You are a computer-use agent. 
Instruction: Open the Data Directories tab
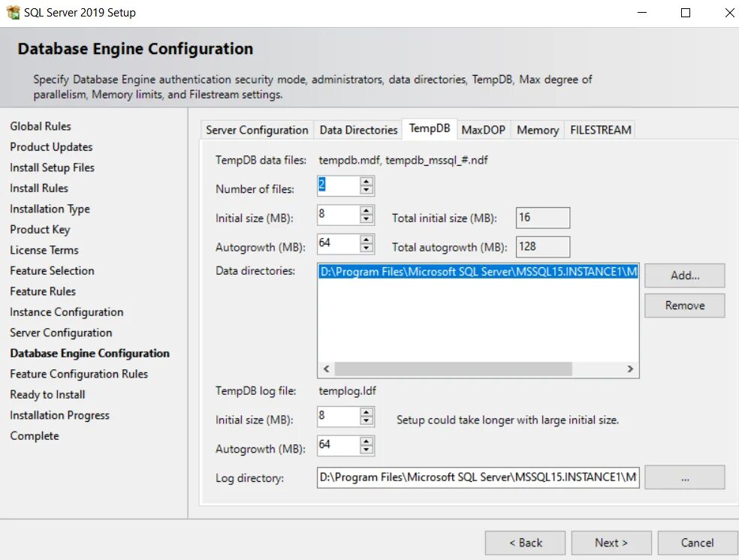tap(359, 130)
